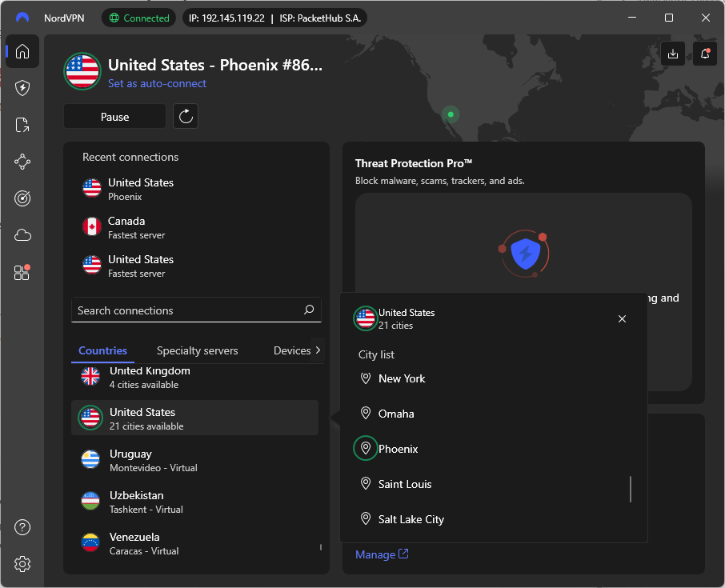Click the Canada flag in recent connections
Viewport: 725px width, 588px height.
click(91, 227)
